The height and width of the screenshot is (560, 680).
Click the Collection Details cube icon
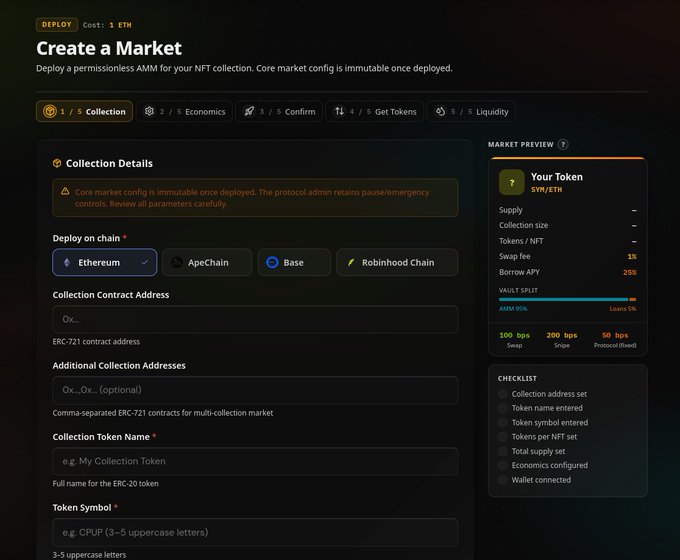click(57, 164)
